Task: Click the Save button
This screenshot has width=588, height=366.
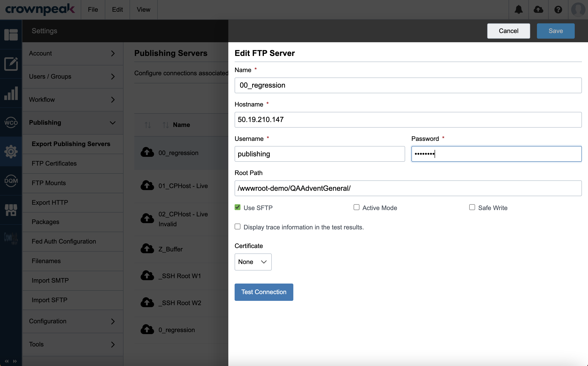Action: click(x=556, y=31)
